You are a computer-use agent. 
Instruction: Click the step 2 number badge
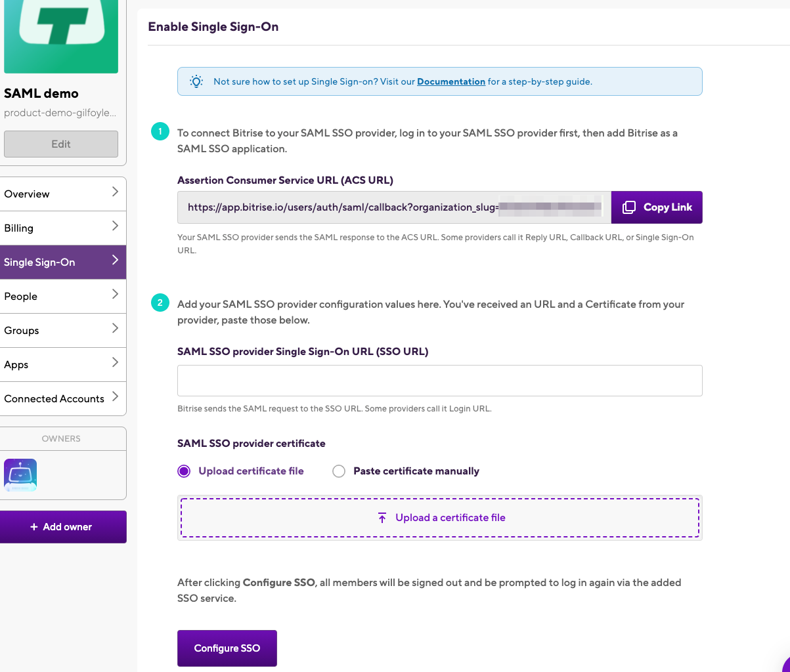(x=159, y=303)
